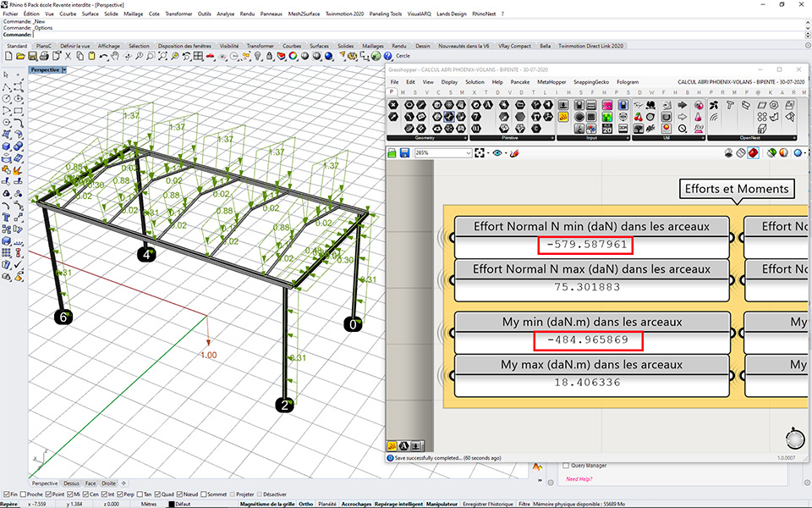Open a file with the folder icon

point(20,56)
